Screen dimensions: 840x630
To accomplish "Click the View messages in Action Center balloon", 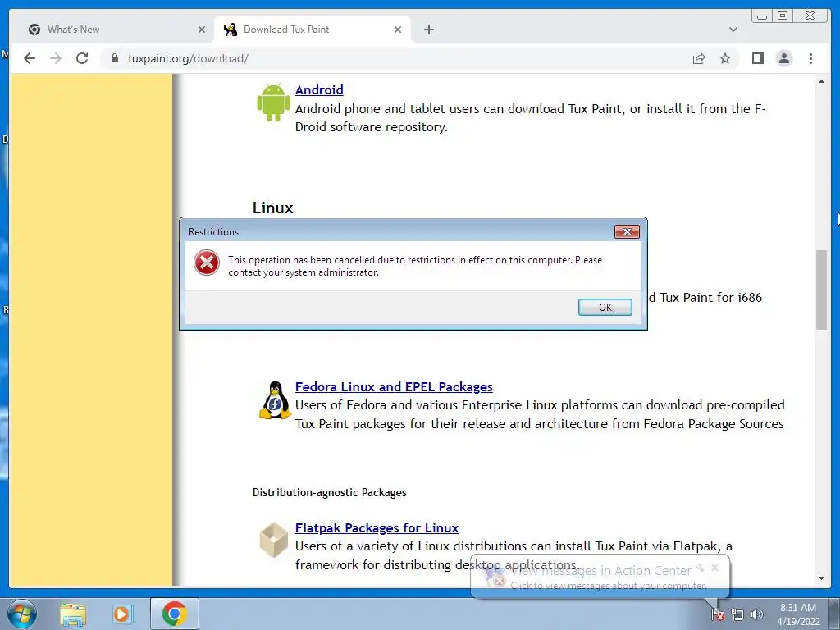I will point(600,577).
